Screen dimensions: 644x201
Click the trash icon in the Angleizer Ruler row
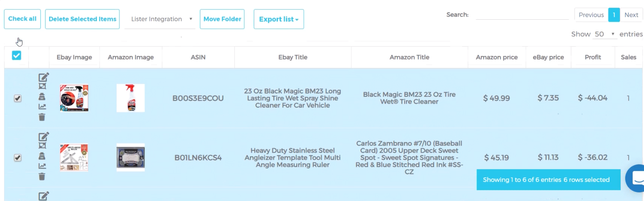(x=42, y=176)
